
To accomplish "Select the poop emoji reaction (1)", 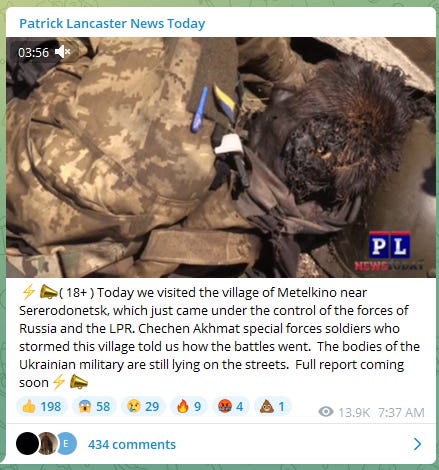I will pyautogui.click(x=273, y=406).
